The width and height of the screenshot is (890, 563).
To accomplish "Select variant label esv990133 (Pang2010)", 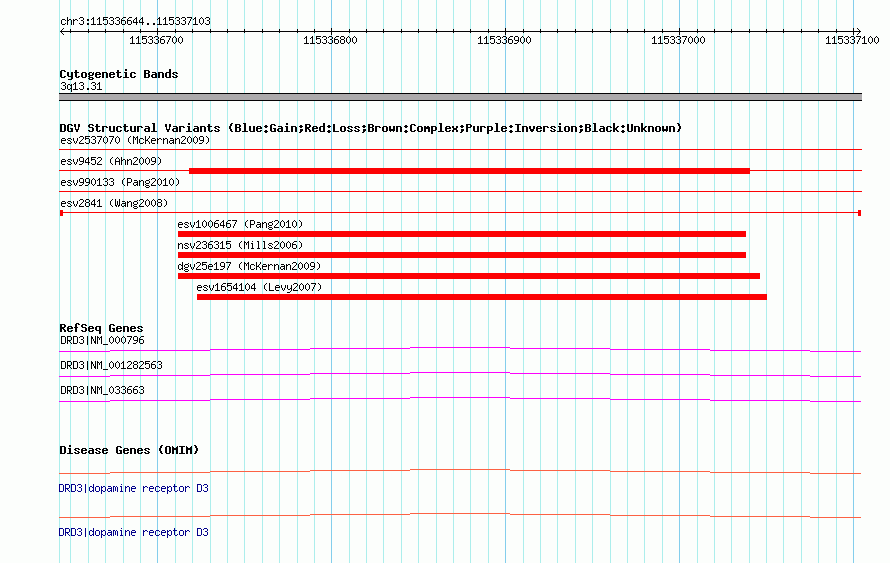I will click(120, 182).
